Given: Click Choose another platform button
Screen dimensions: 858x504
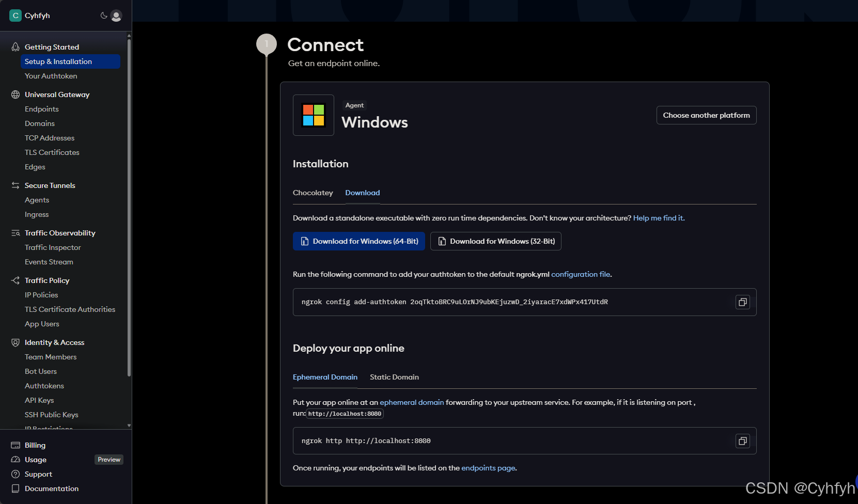Looking at the screenshot, I should 706,115.
